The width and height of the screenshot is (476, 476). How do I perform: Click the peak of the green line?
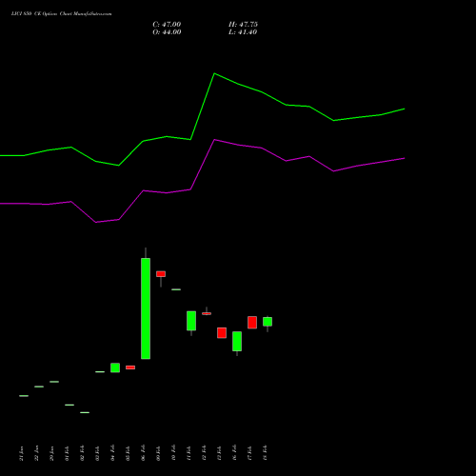click(214, 73)
